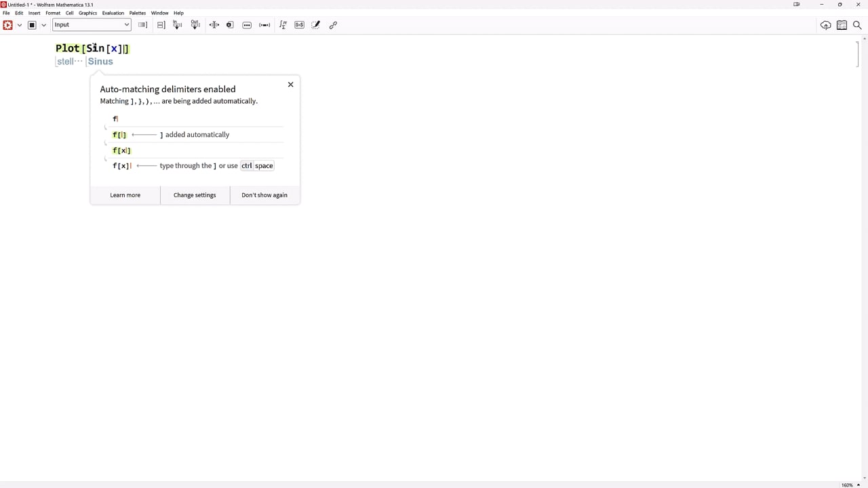Open the Documentation Center book icon
Viewport: 868px width, 488px height.
click(842, 25)
